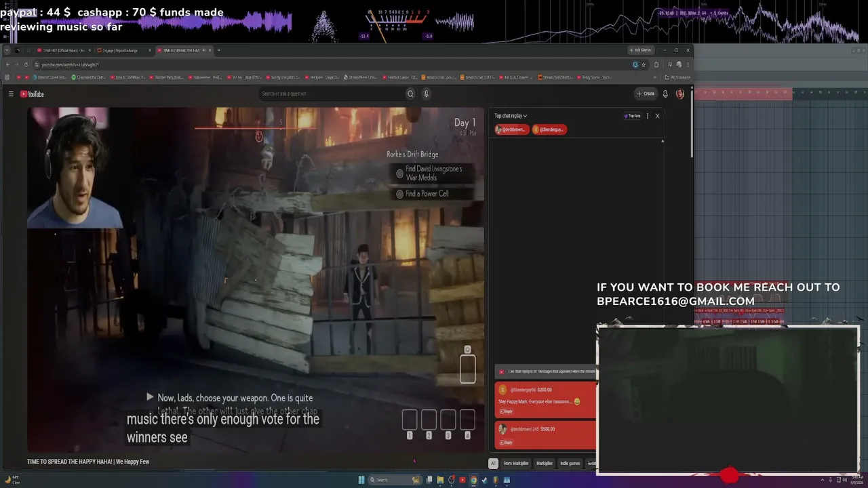
Task: Focus the YouTube search box
Action: coord(332,94)
